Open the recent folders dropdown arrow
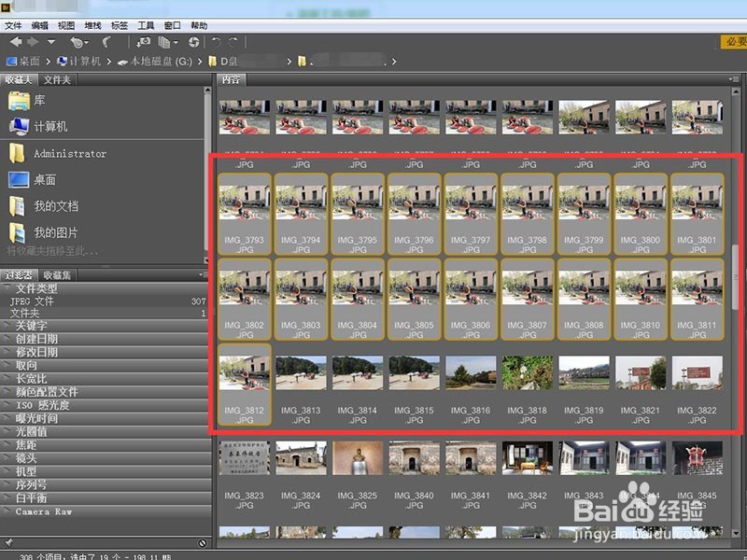Screen dimensions: 747x560 [51, 42]
